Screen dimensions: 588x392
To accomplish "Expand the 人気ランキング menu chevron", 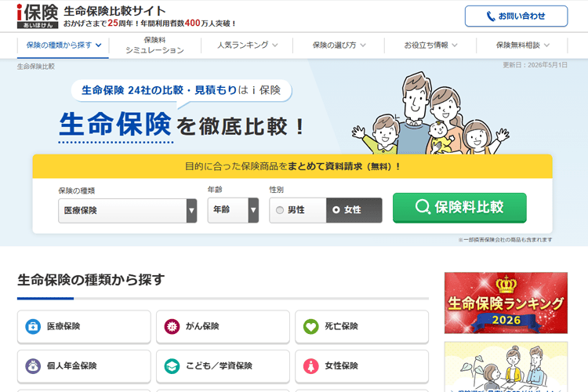I will click(x=275, y=45).
